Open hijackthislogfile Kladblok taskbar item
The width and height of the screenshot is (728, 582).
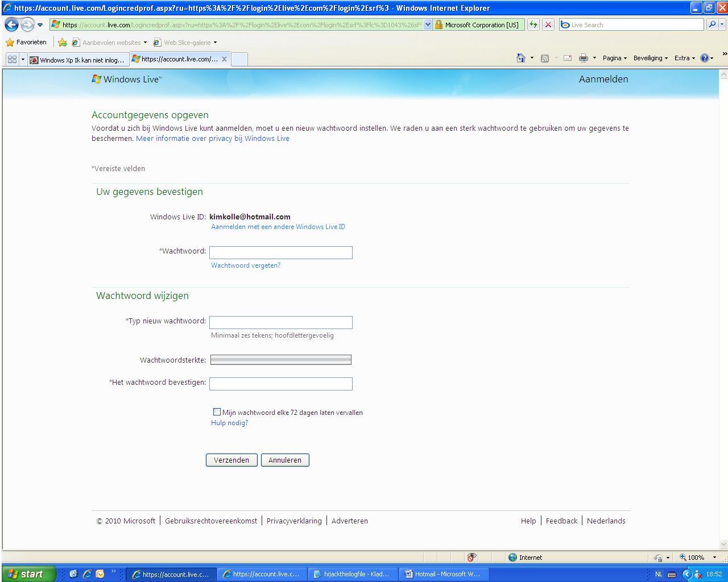353,574
